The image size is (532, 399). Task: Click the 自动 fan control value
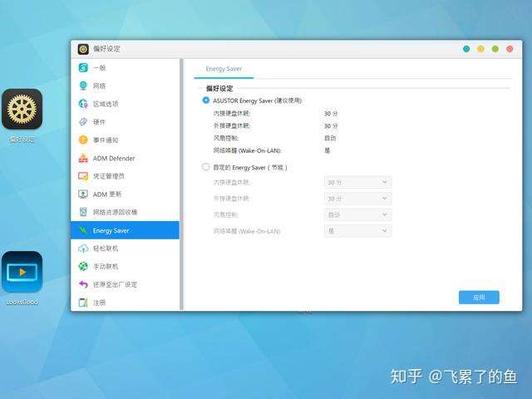[x=330, y=139]
